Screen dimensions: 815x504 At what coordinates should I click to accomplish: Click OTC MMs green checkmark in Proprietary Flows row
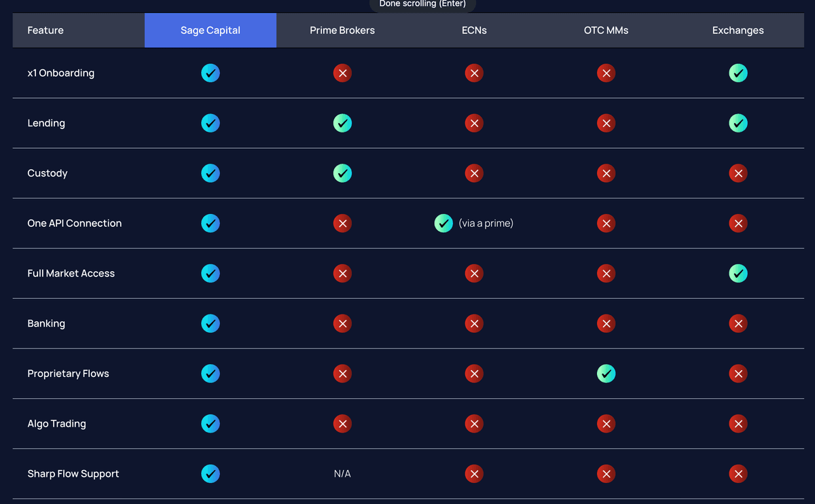tap(606, 374)
